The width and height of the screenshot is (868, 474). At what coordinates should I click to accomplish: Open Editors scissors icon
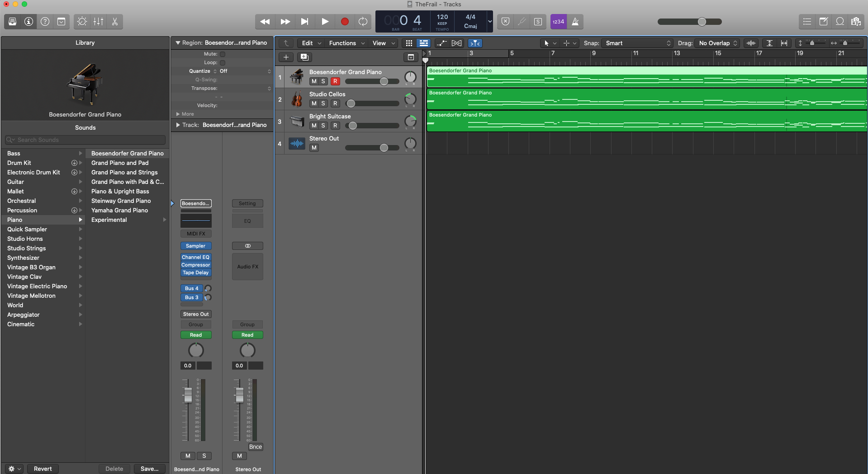[115, 21]
